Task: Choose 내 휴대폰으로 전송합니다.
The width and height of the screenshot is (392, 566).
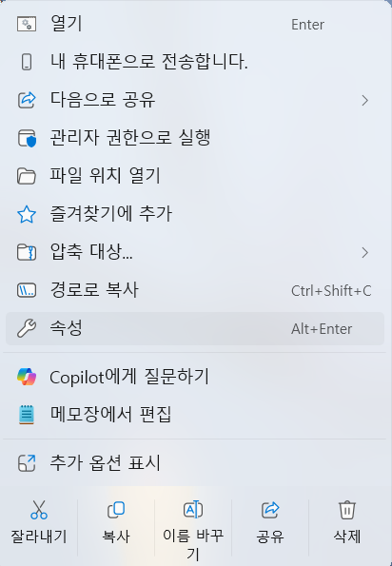Action: click(x=195, y=62)
